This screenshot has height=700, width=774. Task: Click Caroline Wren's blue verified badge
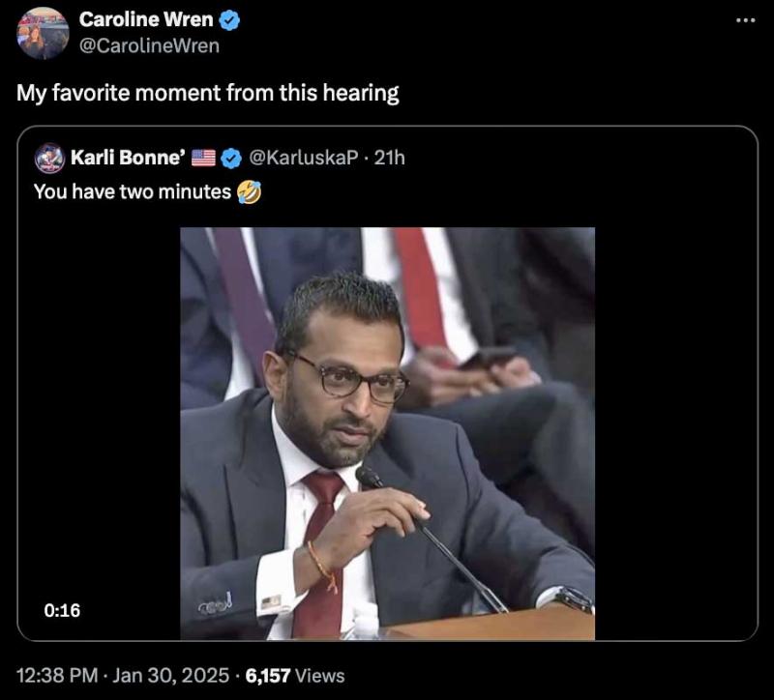229,20
